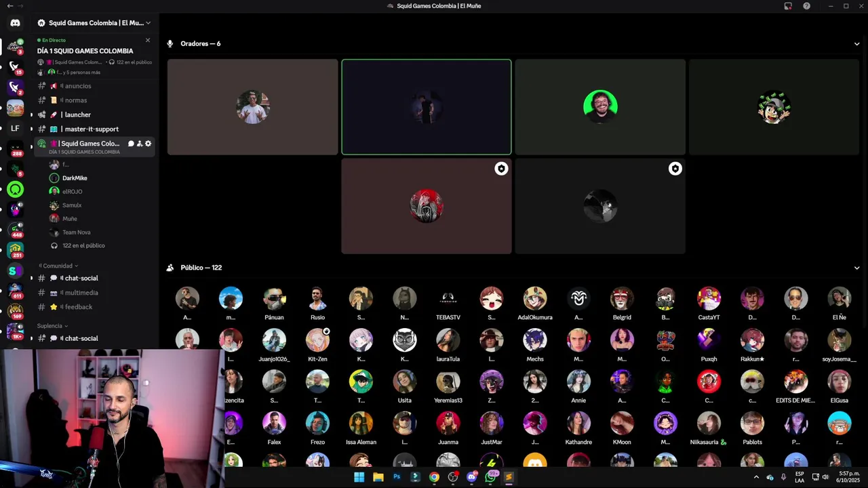The height and width of the screenshot is (488, 868).
Task: Open the master-it-support channel
Action: coord(95,129)
